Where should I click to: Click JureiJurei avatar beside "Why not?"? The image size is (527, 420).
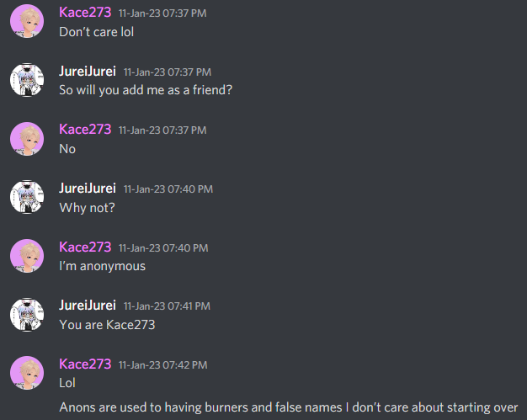tap(27, 197)
